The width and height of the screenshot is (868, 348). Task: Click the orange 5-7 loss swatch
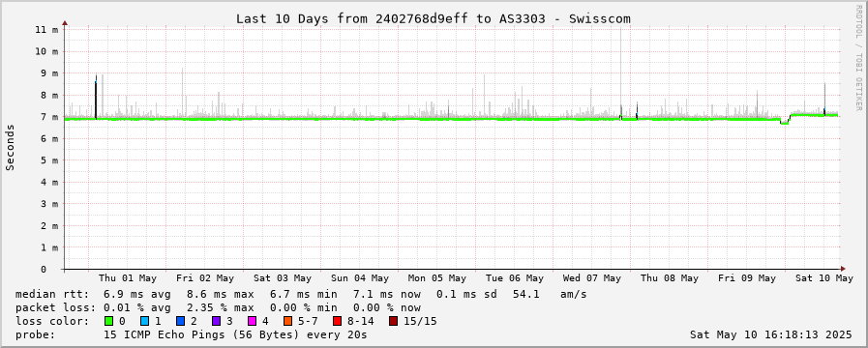287,322
